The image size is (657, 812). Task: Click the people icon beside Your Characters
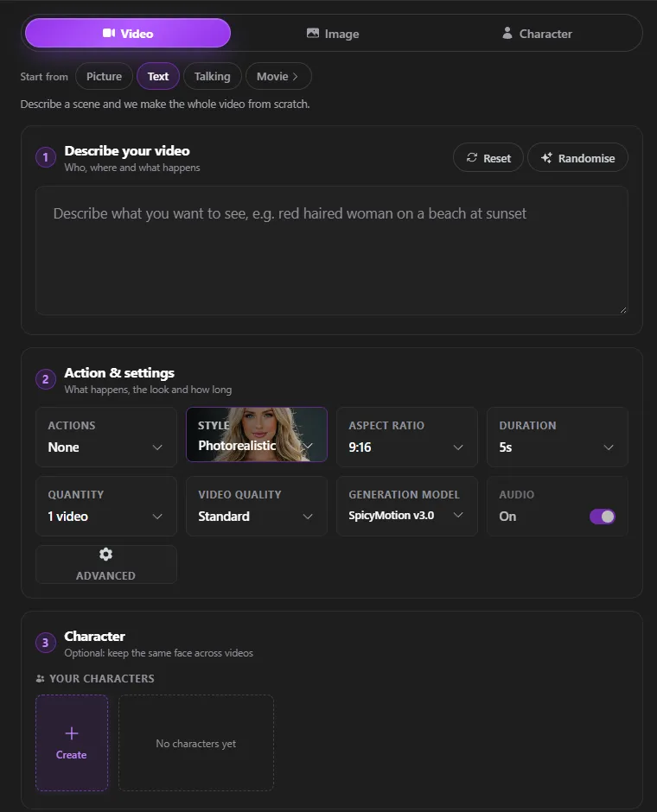[41, 678]
